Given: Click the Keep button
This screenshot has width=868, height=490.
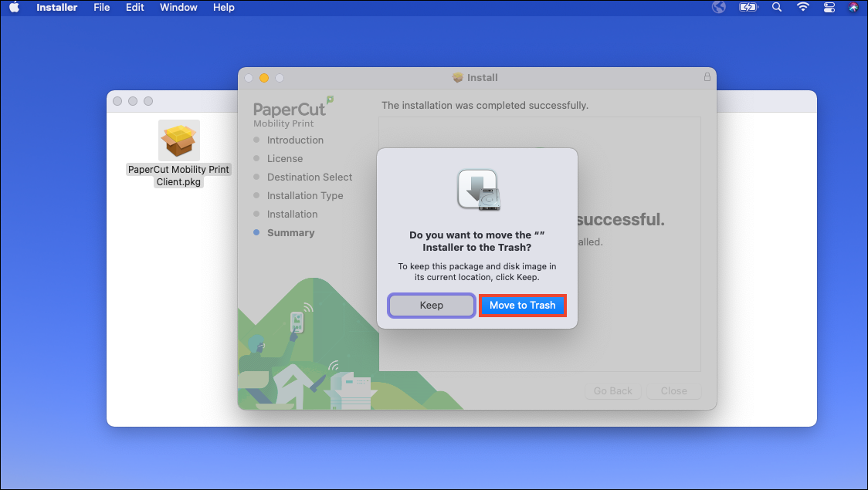Looking at the screenshot, I should [x=431, y=305].
